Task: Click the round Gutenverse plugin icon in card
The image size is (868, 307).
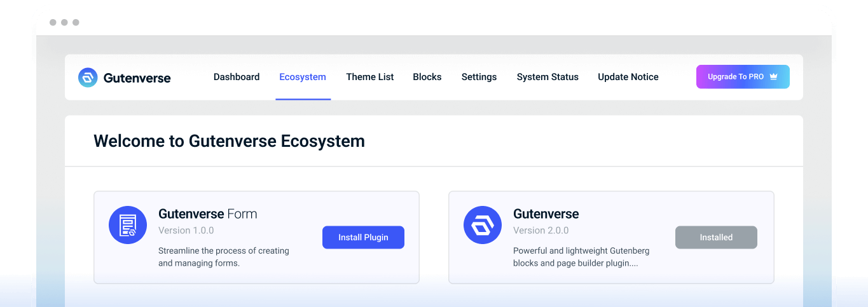Action: 483,225
